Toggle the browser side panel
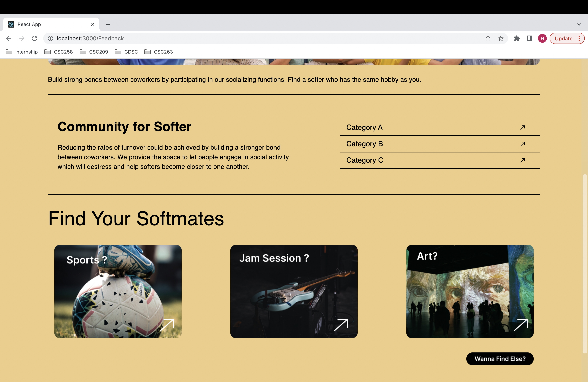This screenshot has width=588, height=382. (529, 39)
